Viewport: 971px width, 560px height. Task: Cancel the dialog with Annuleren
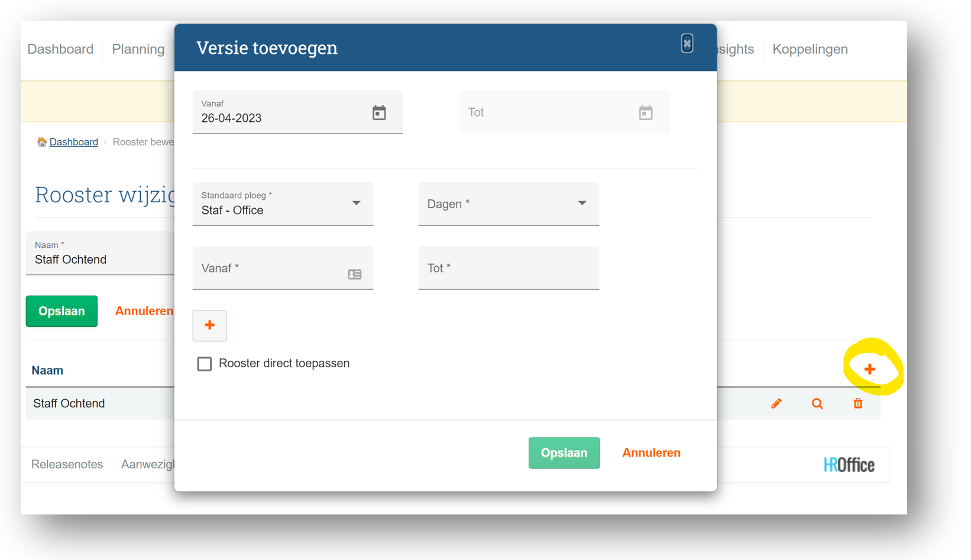click(651, 453)
